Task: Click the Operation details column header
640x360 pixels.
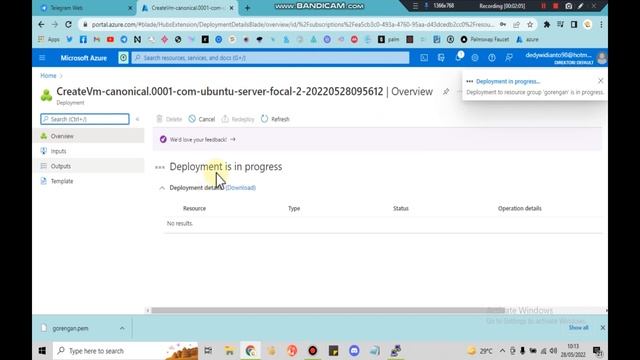Action: tap(520, 209)
